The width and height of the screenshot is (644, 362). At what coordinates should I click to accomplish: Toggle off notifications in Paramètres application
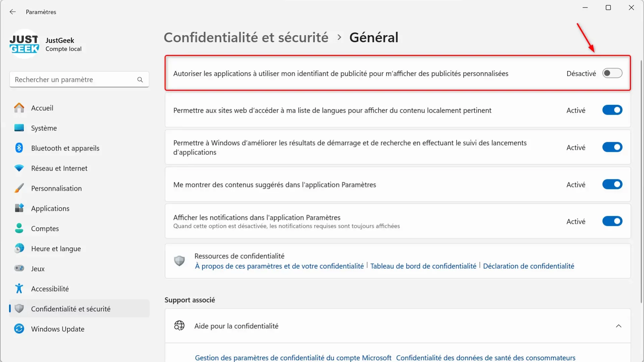pyautogui.click(x=612, y=221)
